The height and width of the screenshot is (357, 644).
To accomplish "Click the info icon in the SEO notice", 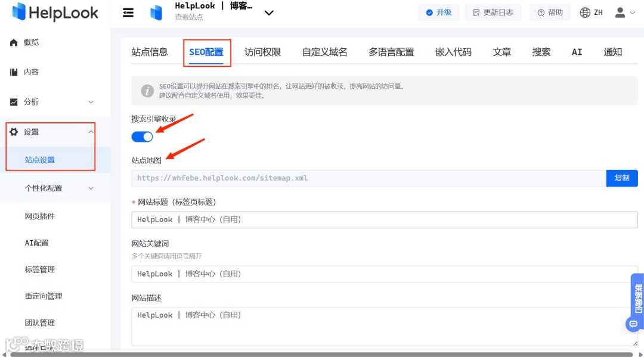I will point(147,91).
